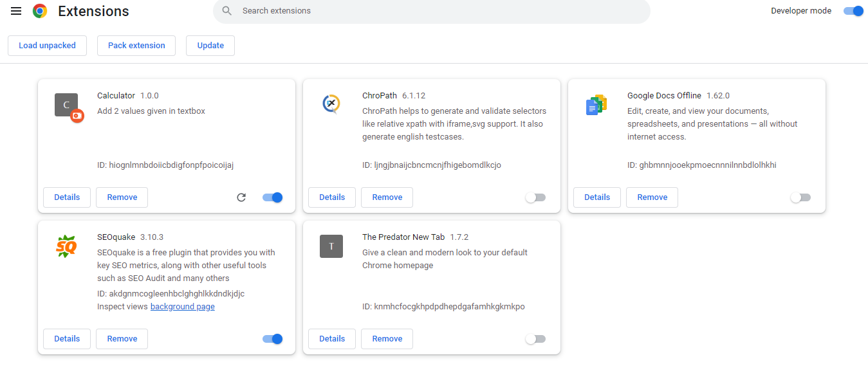Enable the ChroPath extension

[x=535, y=197]
